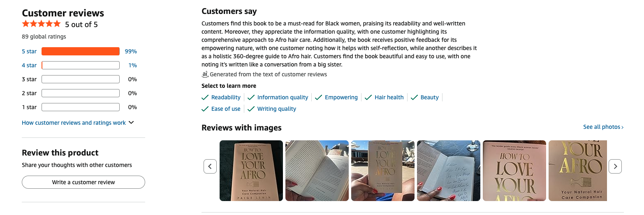Viewport: 644px width, 215px height.
Task: Click the 99% five-star rating bar
Action: click(81, 51)
